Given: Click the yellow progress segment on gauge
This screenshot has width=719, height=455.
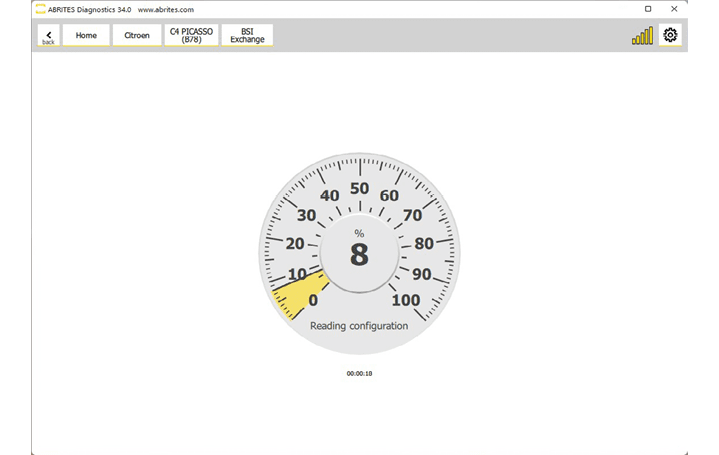Looking at the screenshot, I should pos(294,295).
